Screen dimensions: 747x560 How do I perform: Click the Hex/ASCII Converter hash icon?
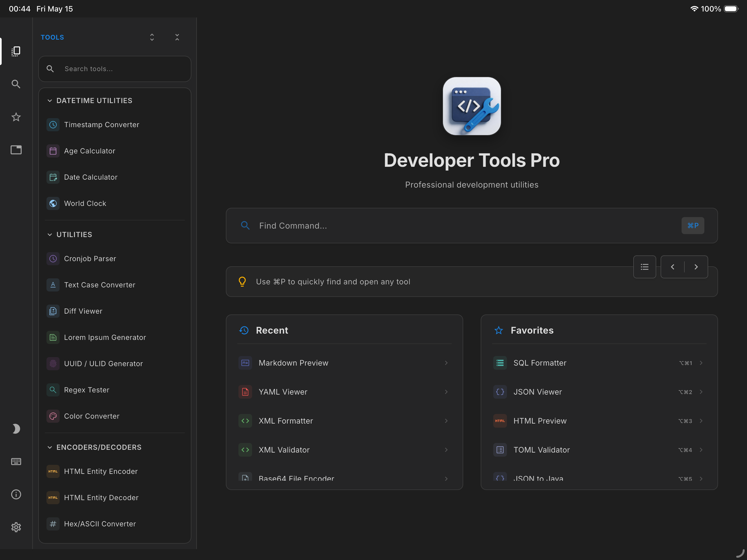[x=53, y=524]
